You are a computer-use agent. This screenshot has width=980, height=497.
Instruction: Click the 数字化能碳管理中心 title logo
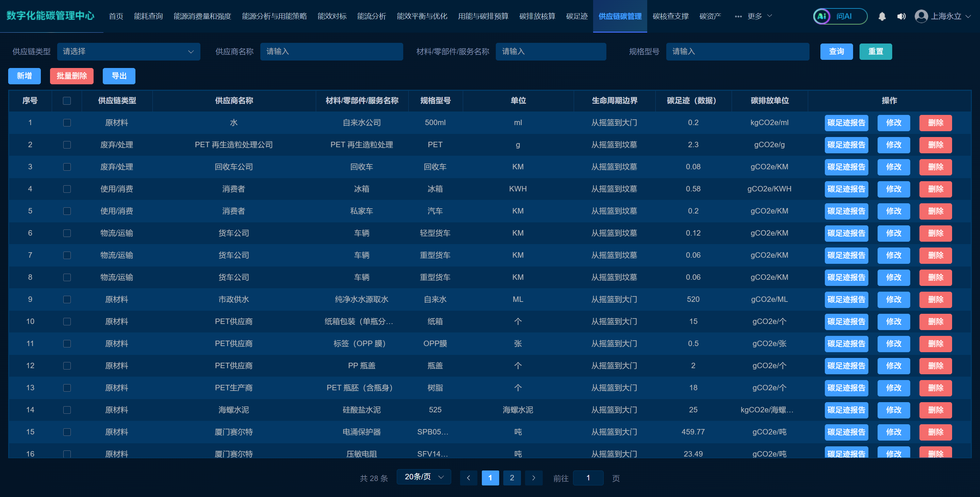(x=51, y=16)
